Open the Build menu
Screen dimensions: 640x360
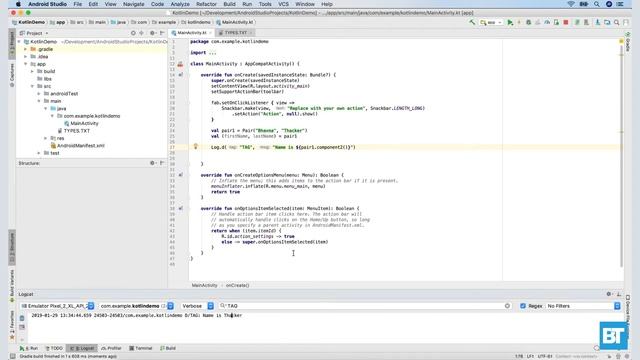click(229, 4)
